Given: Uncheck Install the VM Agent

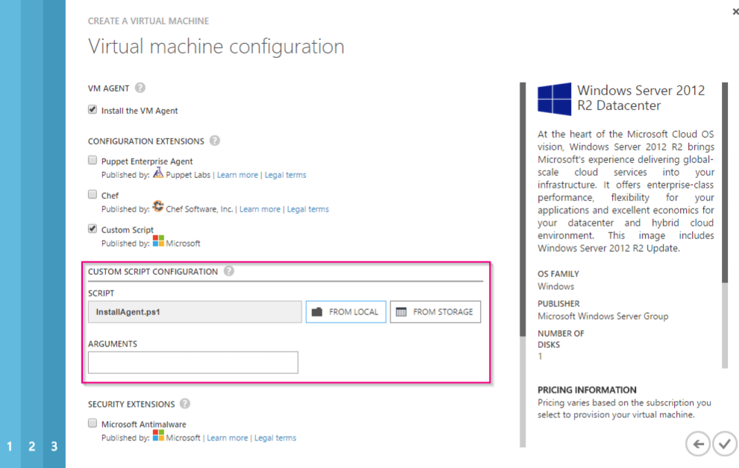Looking at the screenshot, I should coord(93,110).
